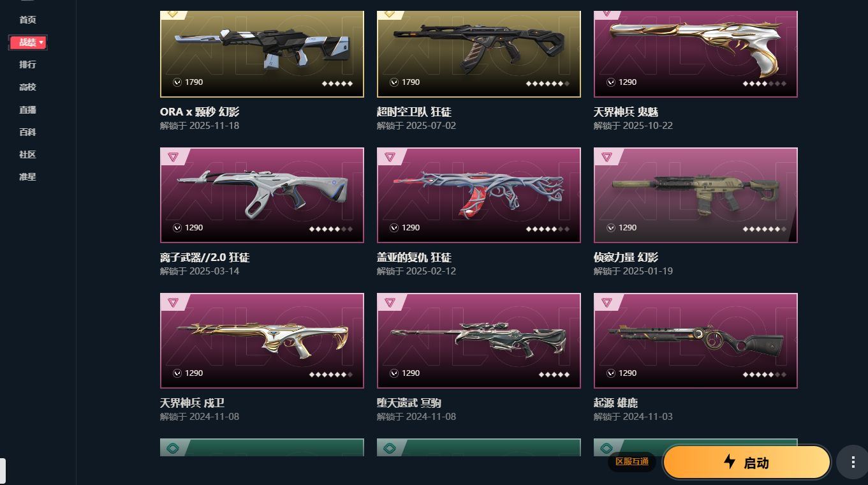868x485 pixels.
Task: Click the level diamonds on 堕天遗武 冥驹 card
Action: pos(554,375)
